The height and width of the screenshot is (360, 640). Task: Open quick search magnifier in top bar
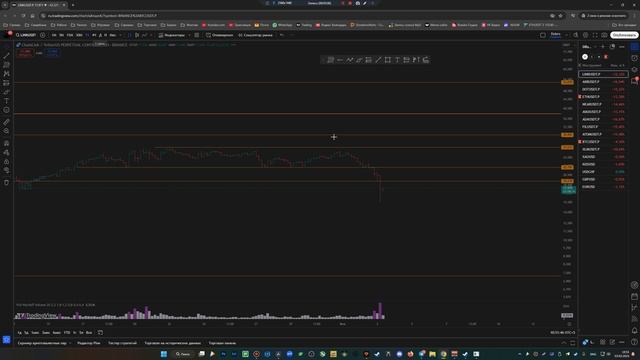coord(576,35)
